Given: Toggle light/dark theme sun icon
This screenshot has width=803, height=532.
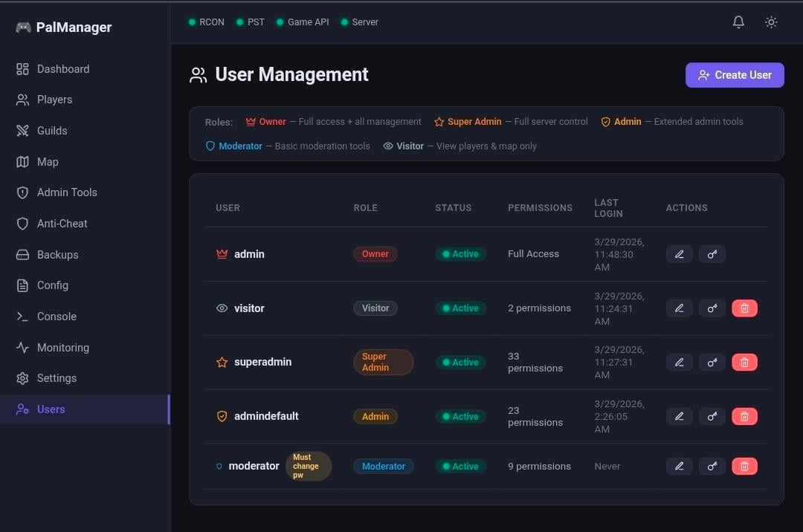Looking at the screenshot, I should pyautogui.click(x=771, y=22).
